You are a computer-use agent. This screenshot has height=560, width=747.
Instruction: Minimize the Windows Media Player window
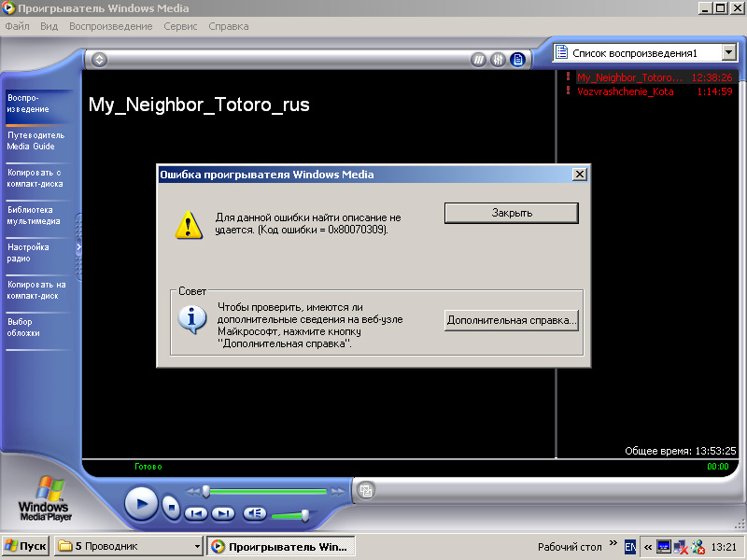click(706, 8)
